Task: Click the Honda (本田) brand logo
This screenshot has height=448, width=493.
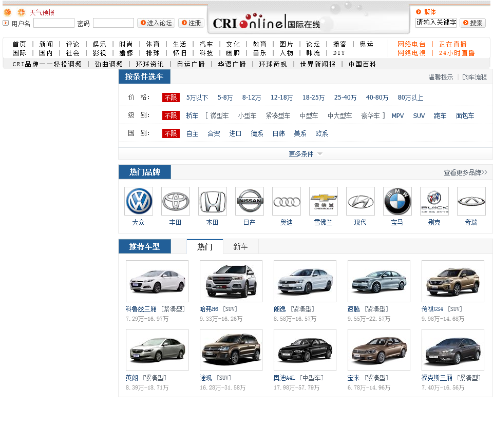Action: click(213, 201)
